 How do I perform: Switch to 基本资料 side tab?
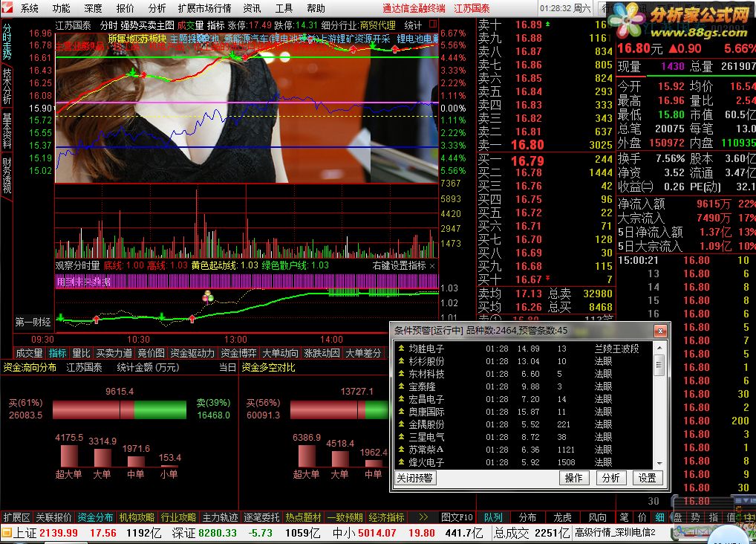click(x=7, y=130)
